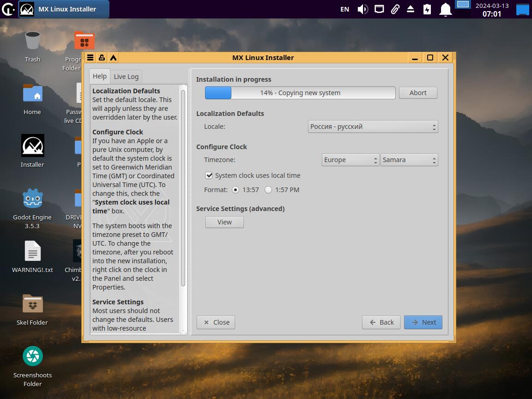Click the Abort installation button
This screenshot has width=532, height=399.
[418, 93]
